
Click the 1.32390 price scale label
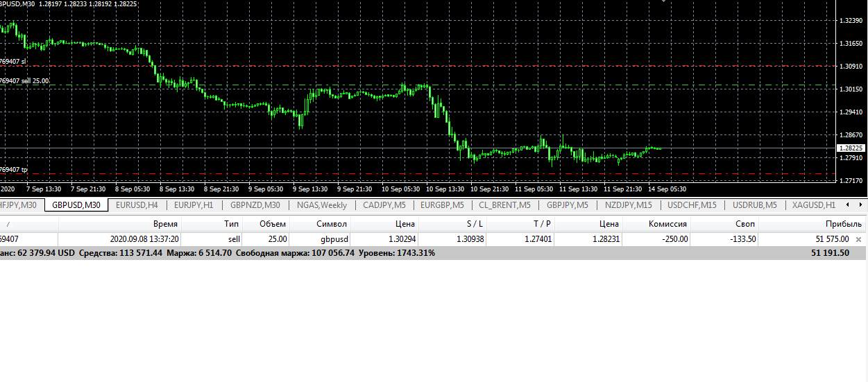[x=851, y=21]
